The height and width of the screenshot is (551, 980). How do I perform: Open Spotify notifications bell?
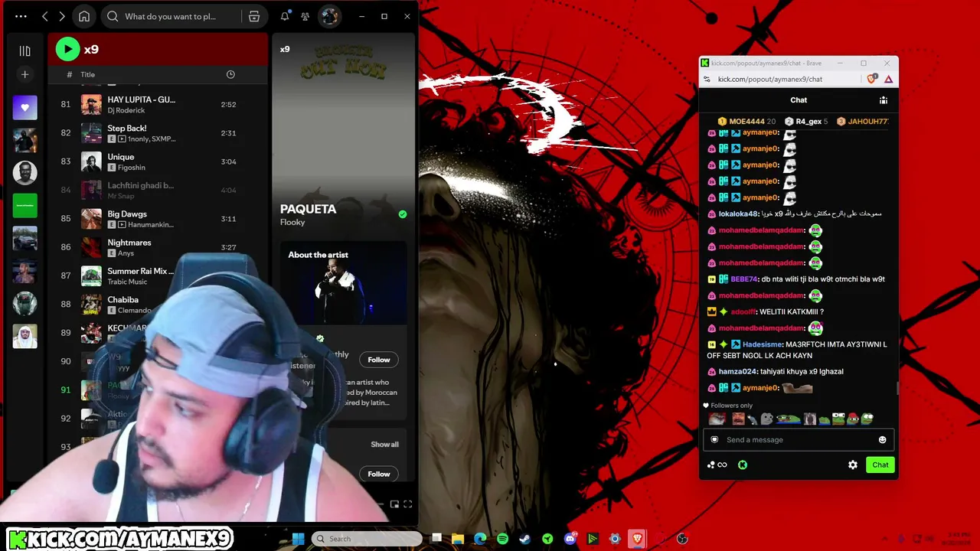(285, 16)
